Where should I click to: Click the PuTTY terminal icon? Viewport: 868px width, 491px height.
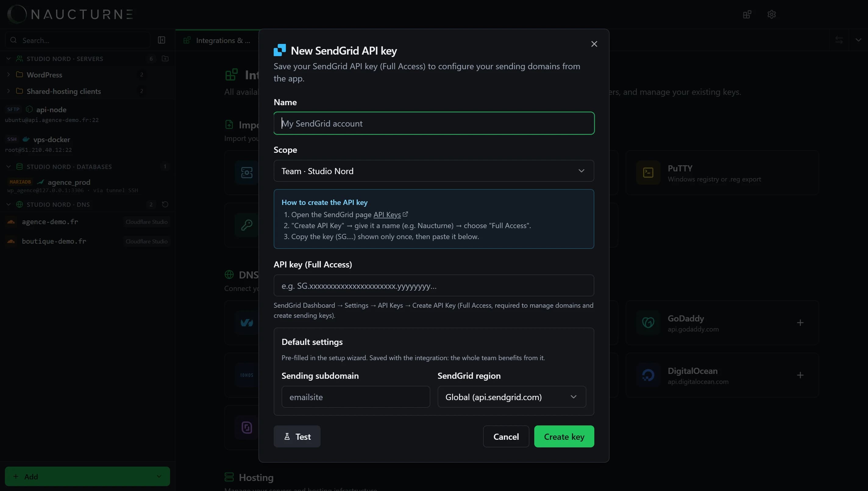[648, 173]
